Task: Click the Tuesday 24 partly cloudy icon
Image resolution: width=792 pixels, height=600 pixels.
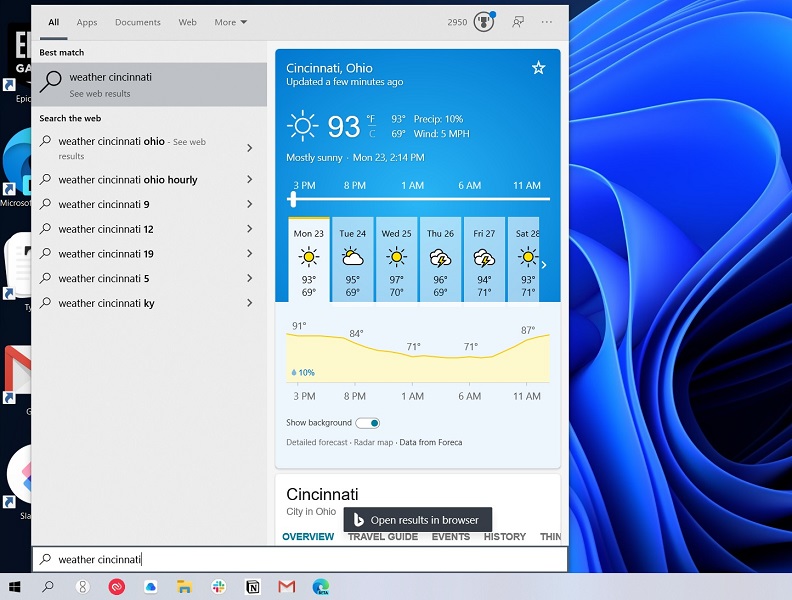Action: tap(353, 257)
